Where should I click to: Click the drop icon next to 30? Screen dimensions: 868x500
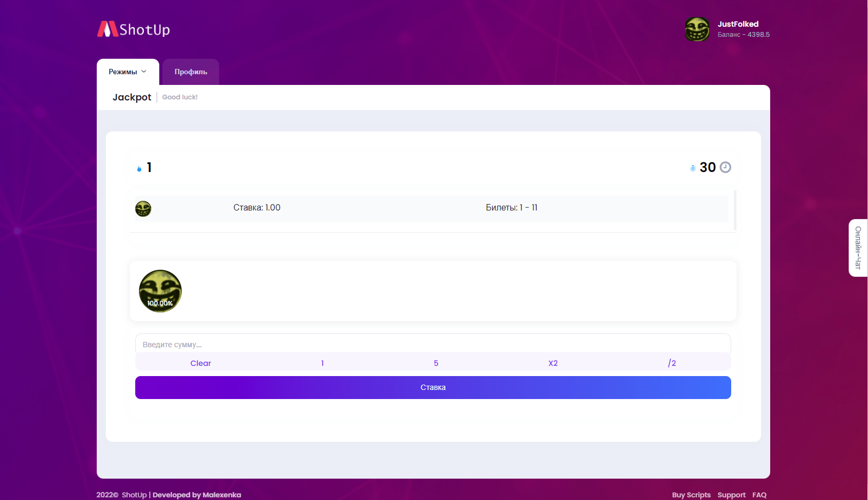[x=693, y=168]
